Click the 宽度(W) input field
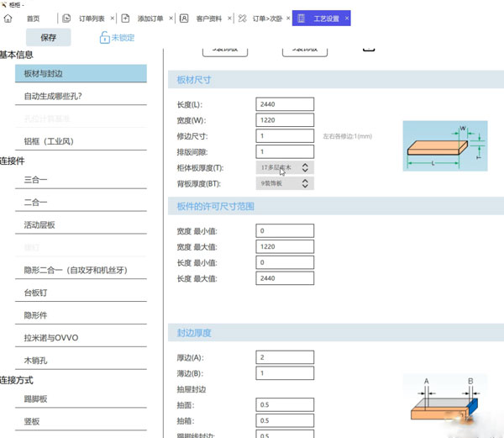Screen dimensions: 504x438 285,120
